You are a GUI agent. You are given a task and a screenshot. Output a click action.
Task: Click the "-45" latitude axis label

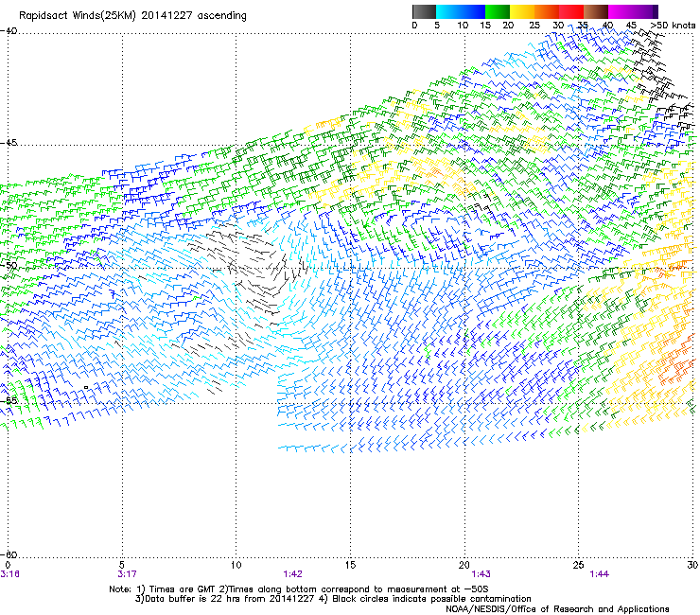(9, 143)
